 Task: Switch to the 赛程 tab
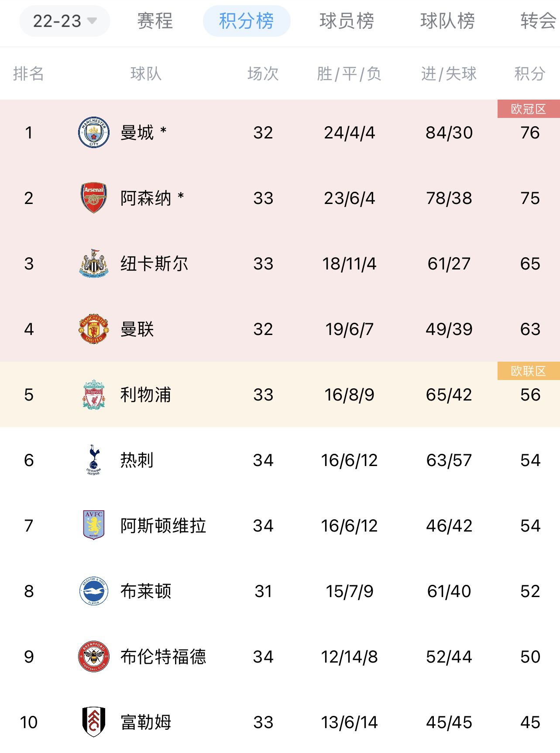[155, 21]
